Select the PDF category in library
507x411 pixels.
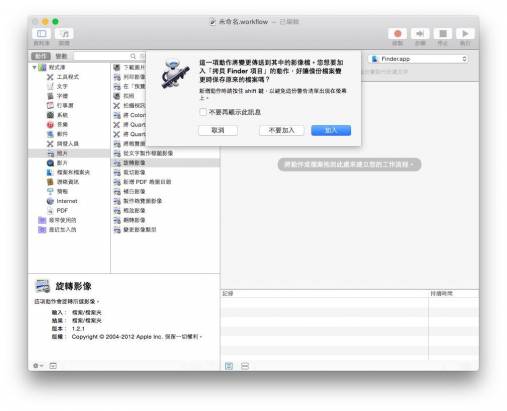(x=62, y=211)
